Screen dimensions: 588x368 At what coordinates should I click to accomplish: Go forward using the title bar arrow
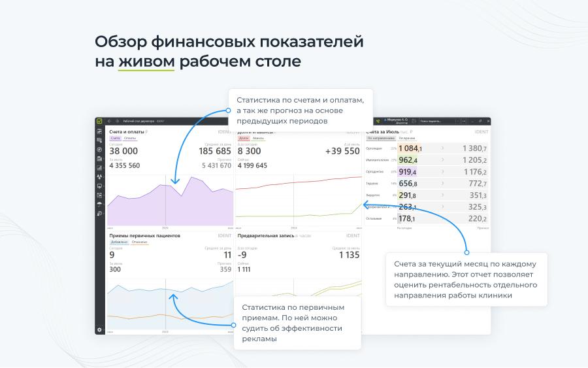click(117, 121)
